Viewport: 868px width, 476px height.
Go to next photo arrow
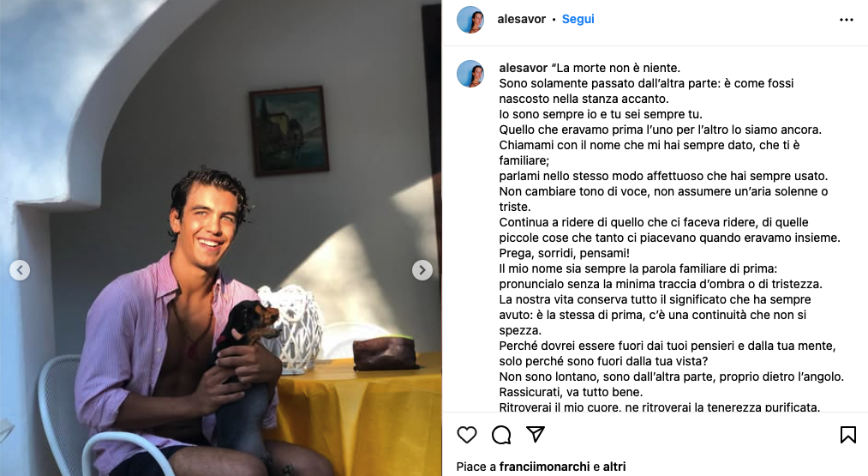[x=422, y=270]
